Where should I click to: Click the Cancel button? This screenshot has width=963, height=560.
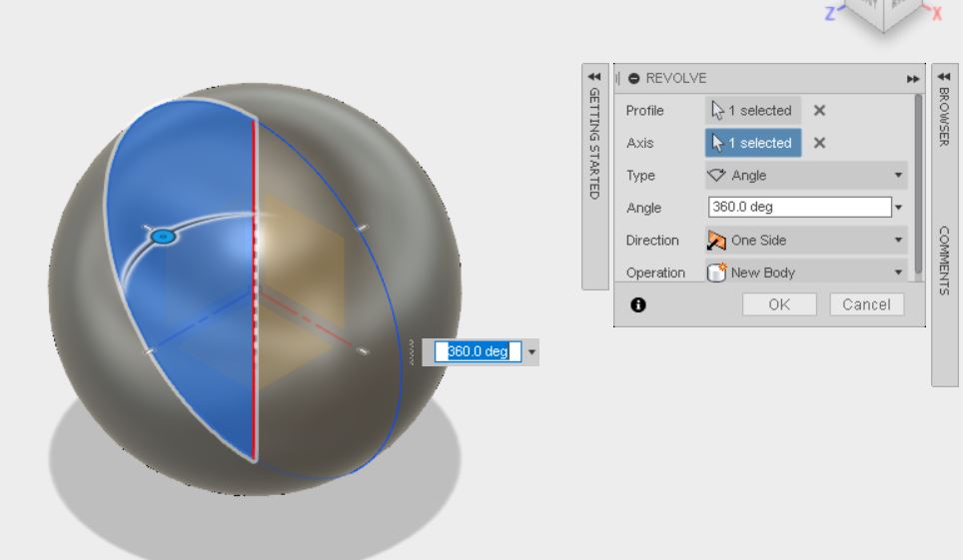(x=866, y=304)
